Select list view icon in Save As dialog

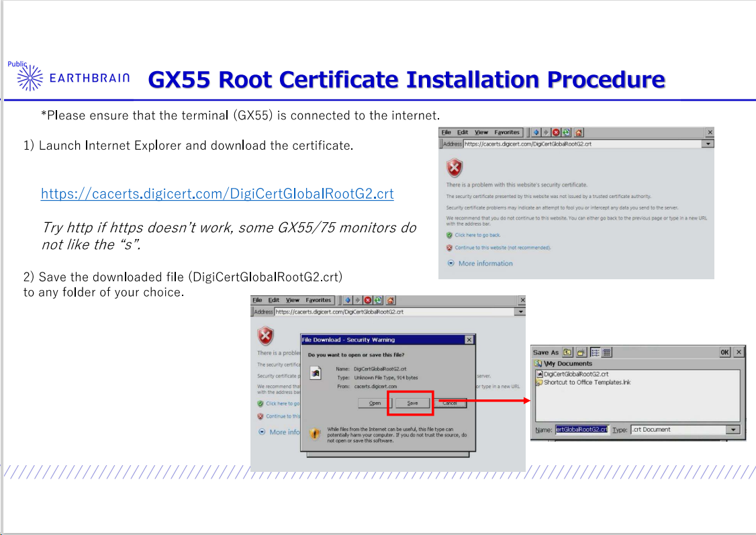pyautogui.click(x=595, y=352)
